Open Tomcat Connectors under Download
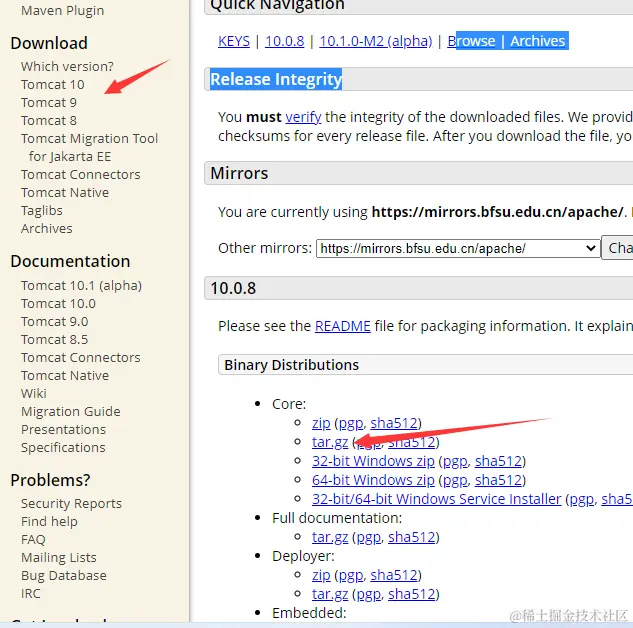633x628 pixels. [80, 174]
